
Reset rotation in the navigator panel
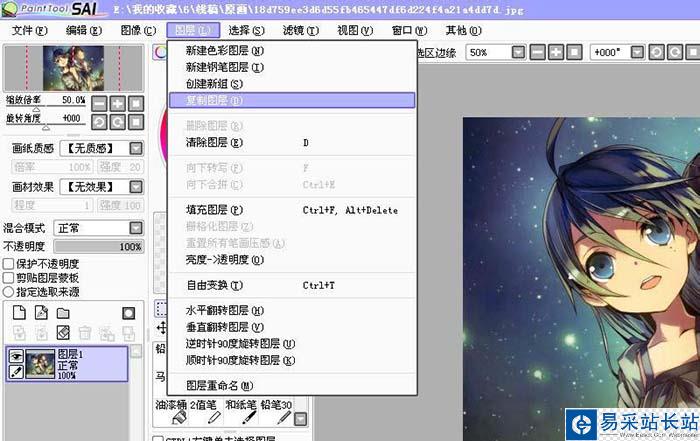pos(136,122)
